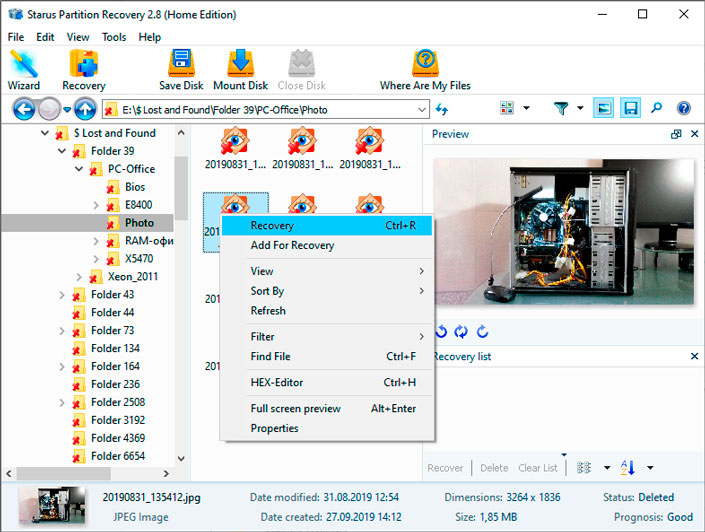Go up one folder level
Screen dimensions: 705x532
(85, 109)
